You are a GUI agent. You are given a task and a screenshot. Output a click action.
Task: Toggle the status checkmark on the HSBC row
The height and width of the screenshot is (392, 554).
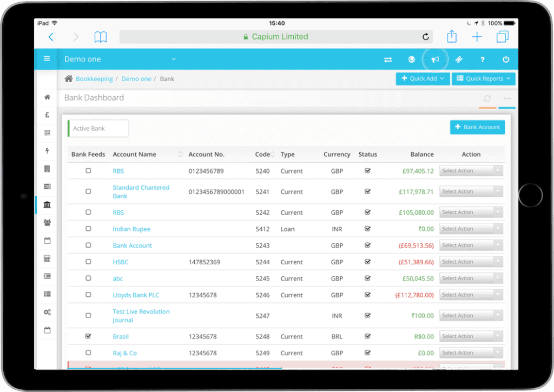pos(367,262)
